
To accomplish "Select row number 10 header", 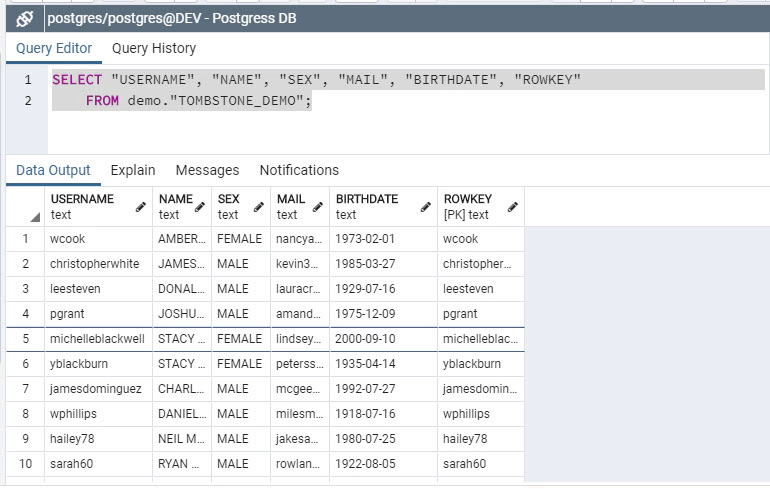I will coord(26,463).
